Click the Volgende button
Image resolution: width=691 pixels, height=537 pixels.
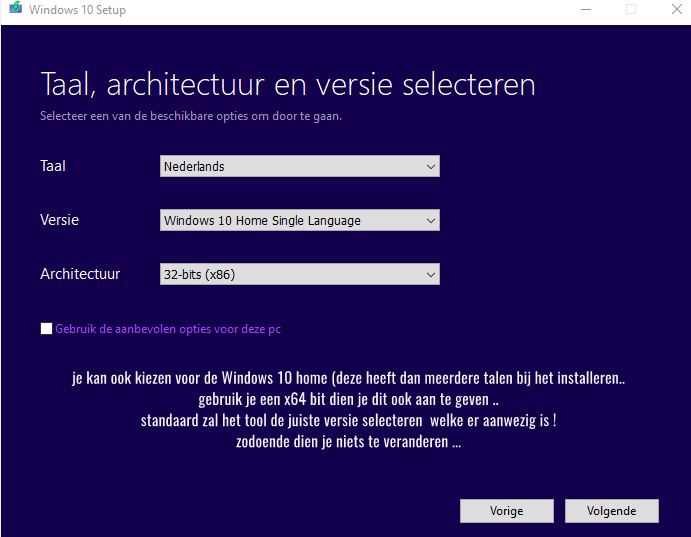[x=612, y=511]
